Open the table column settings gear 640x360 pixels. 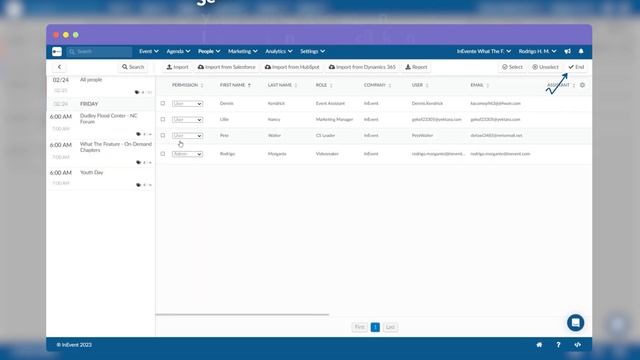[582, 85]
